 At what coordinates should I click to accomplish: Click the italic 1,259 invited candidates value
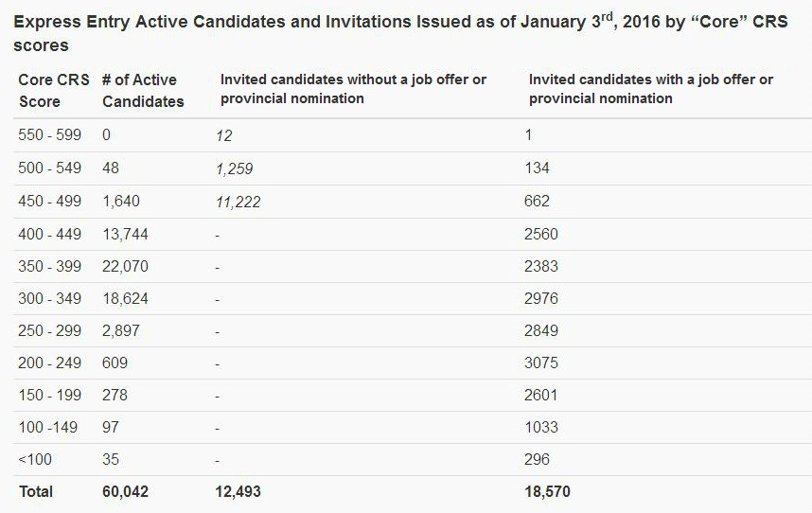[x=234, y=168]
